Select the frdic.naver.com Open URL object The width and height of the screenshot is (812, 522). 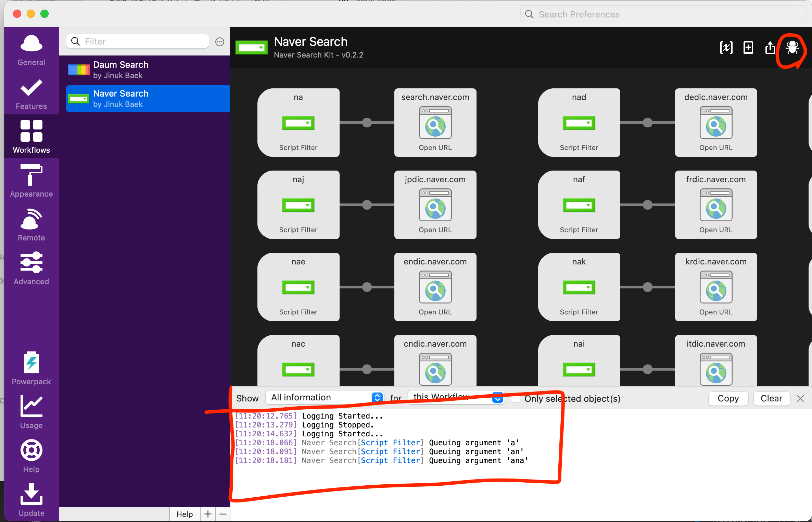716,205
